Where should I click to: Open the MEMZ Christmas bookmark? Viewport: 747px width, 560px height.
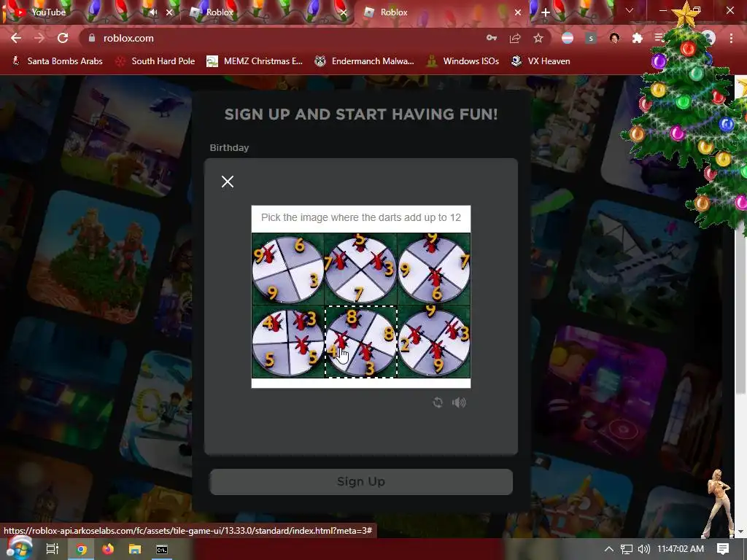tap(255, 61)
